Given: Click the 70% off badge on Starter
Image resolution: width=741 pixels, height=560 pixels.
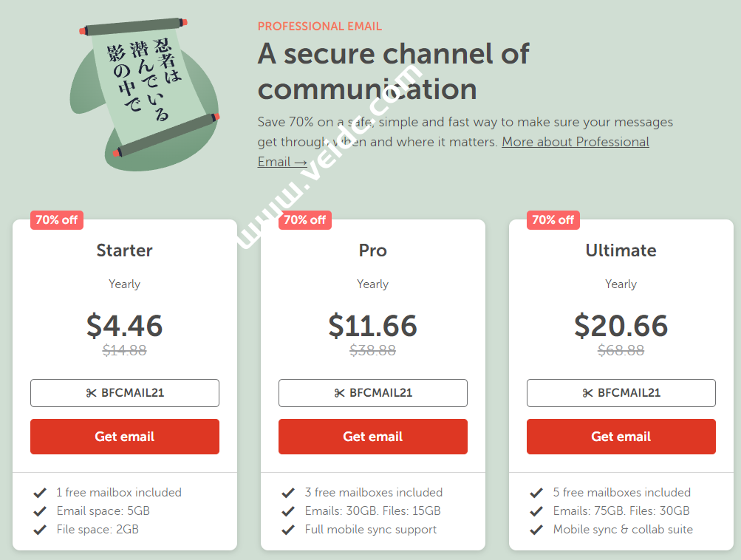Looking at the screenshot, I should (57, 219).
